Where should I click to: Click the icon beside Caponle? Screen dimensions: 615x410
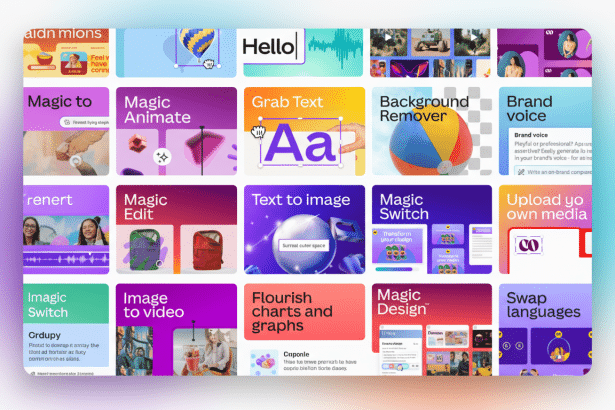click(264, 362)
